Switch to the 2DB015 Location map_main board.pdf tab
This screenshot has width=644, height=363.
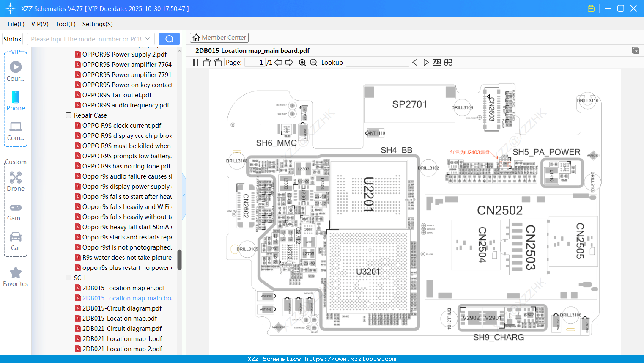tap(253, 50)
